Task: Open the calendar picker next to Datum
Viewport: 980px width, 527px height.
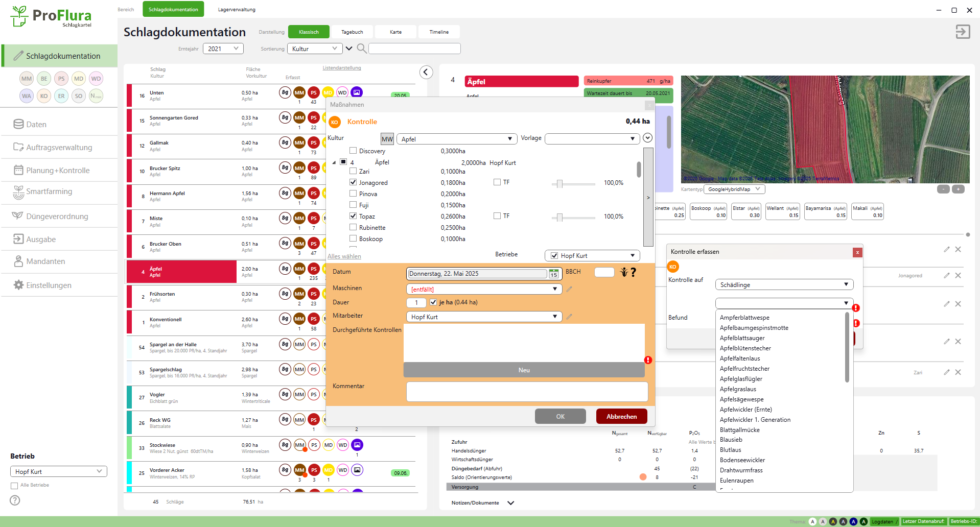Action: [553, 274]
